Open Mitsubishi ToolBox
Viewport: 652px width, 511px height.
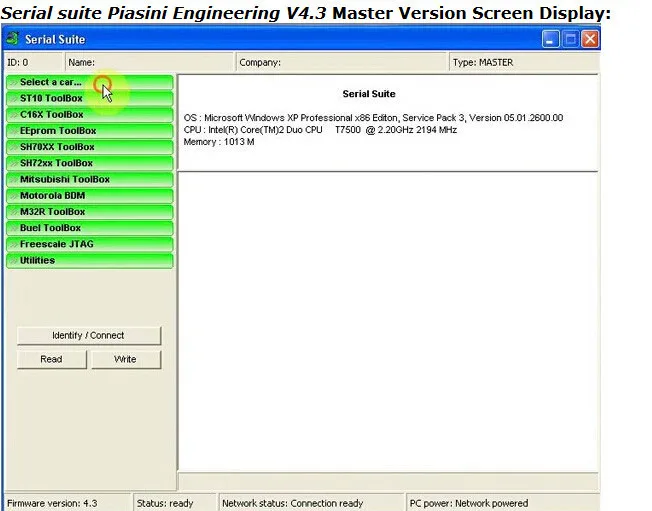coord(89,180)
